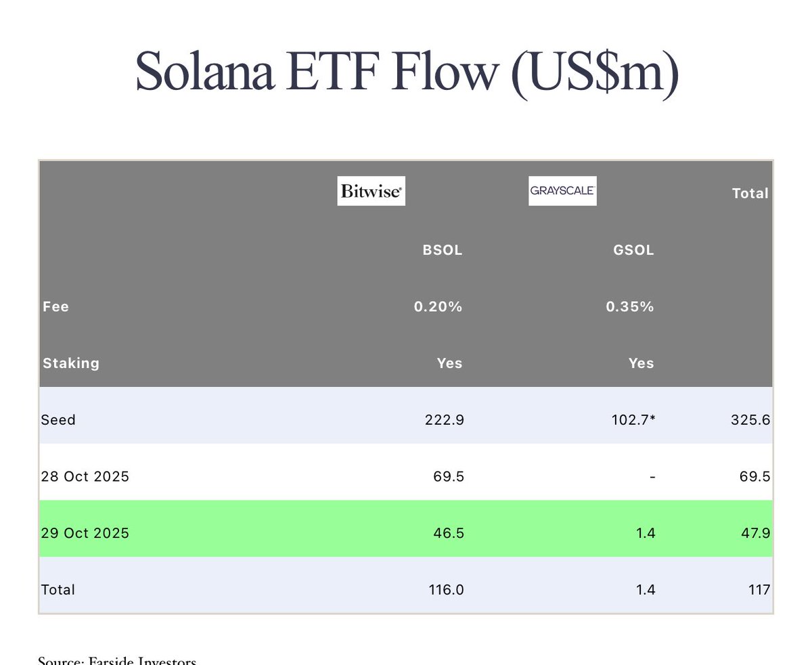Click the GSOL ticker header

[635, 250]
